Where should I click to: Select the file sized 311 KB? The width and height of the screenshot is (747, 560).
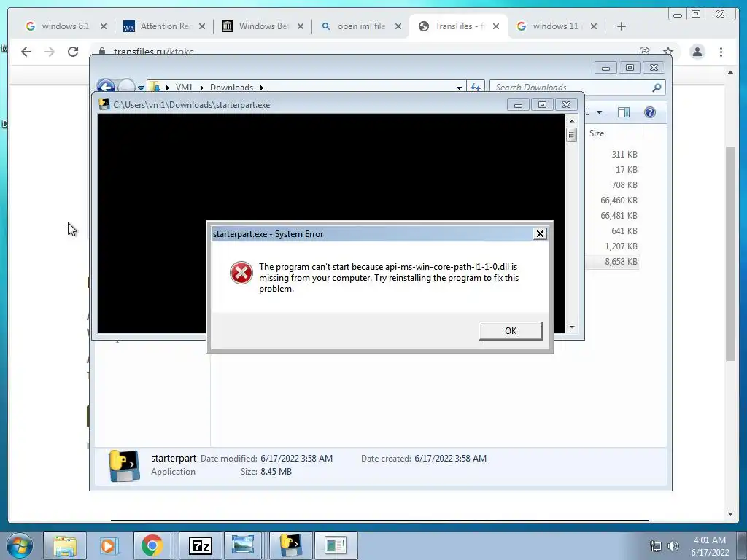click(x=624, y=155)
